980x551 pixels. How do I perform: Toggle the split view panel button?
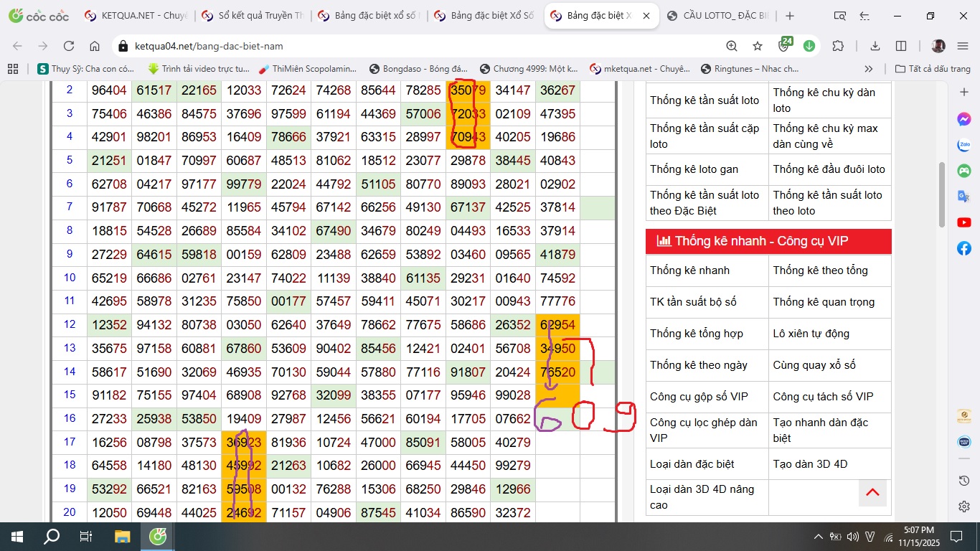840,16
